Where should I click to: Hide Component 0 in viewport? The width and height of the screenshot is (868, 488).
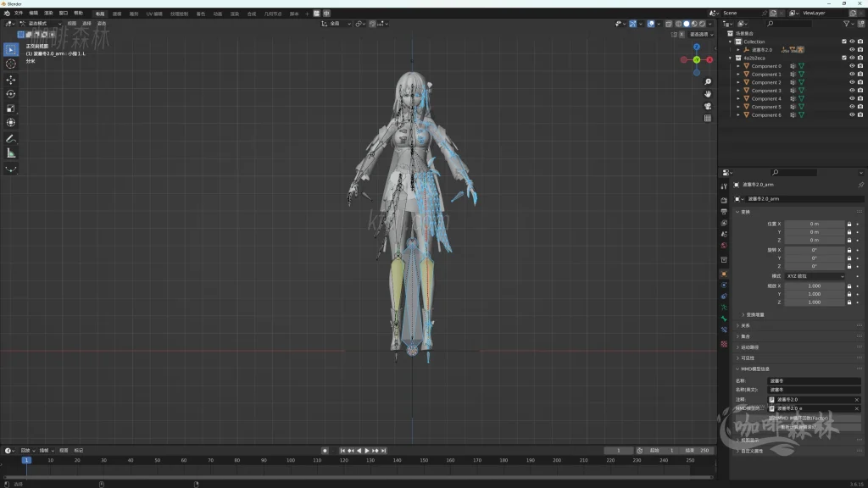point(852,66)
